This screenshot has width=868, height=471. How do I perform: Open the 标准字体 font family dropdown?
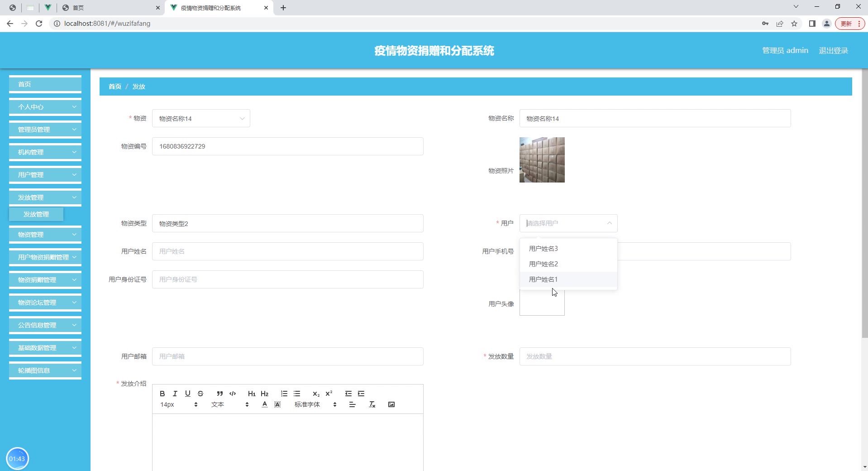point(316,404)
